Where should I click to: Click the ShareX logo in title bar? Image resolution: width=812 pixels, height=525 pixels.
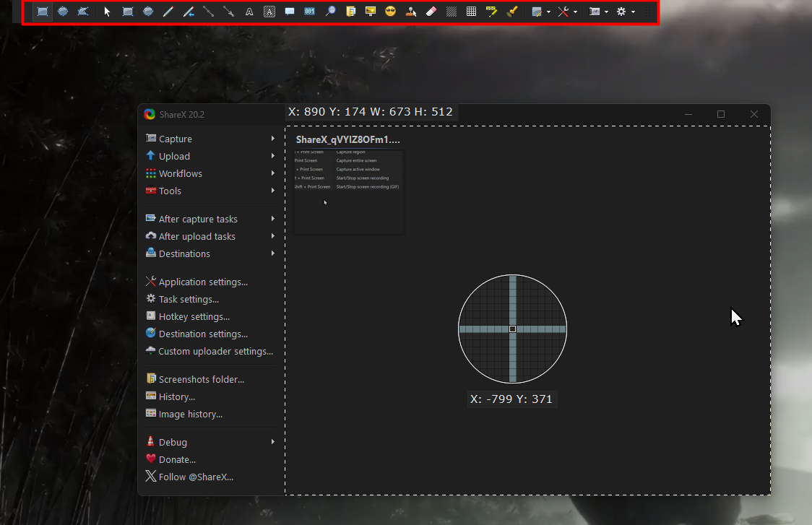pos(150,114)
